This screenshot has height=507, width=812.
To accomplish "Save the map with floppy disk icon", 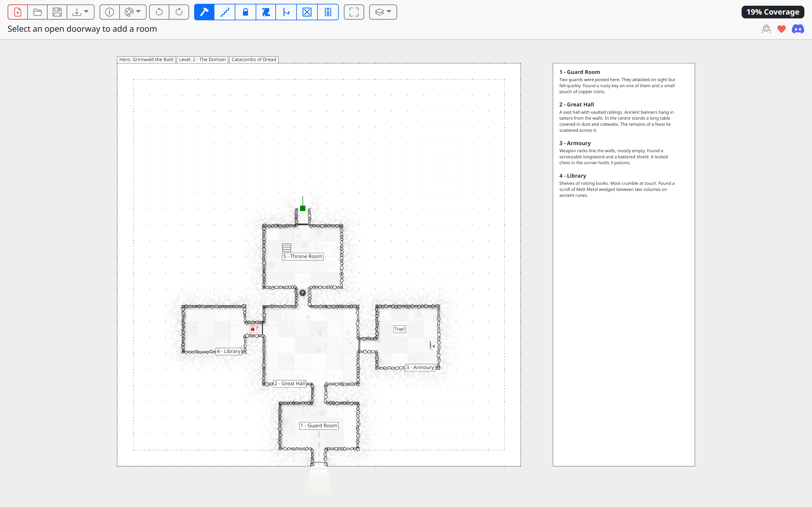I will coord(57,12).
